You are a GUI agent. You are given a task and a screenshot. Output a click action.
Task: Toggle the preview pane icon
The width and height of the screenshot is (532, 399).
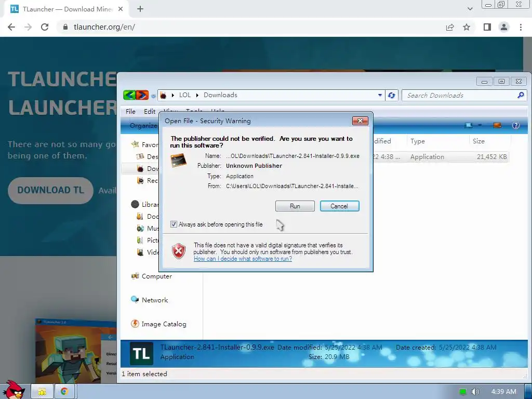coord(497,126)
